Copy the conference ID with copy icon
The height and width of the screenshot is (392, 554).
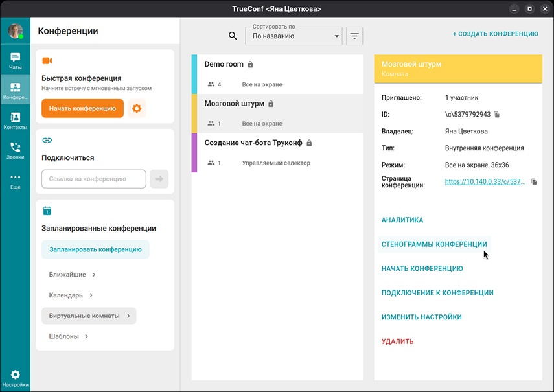coord(497,115)
